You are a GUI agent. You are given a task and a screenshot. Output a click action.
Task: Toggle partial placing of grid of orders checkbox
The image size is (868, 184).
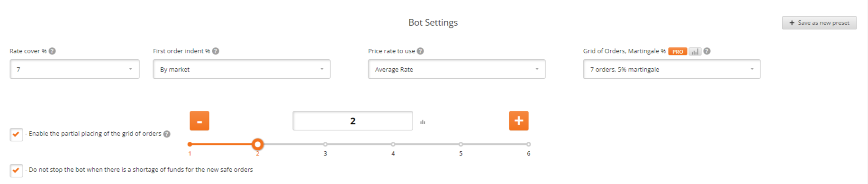tap(16, 134)
